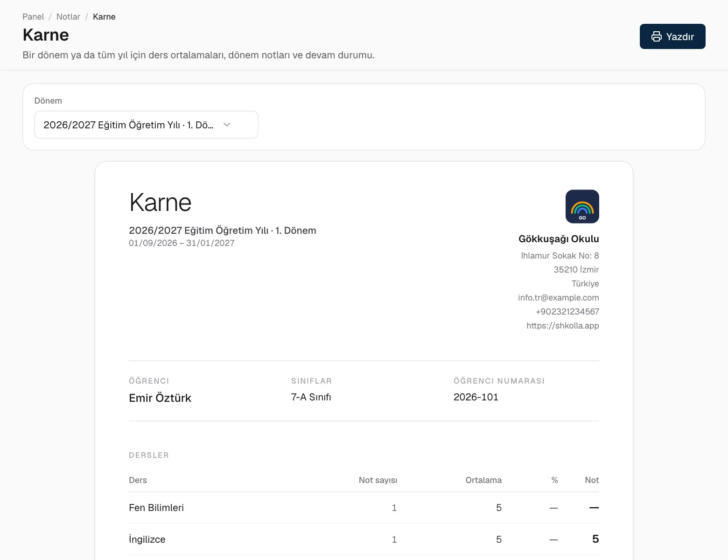Screen dimensions: 728x560
Task: Click Fen Bilimleri average value 5
Action: (498, 508)
